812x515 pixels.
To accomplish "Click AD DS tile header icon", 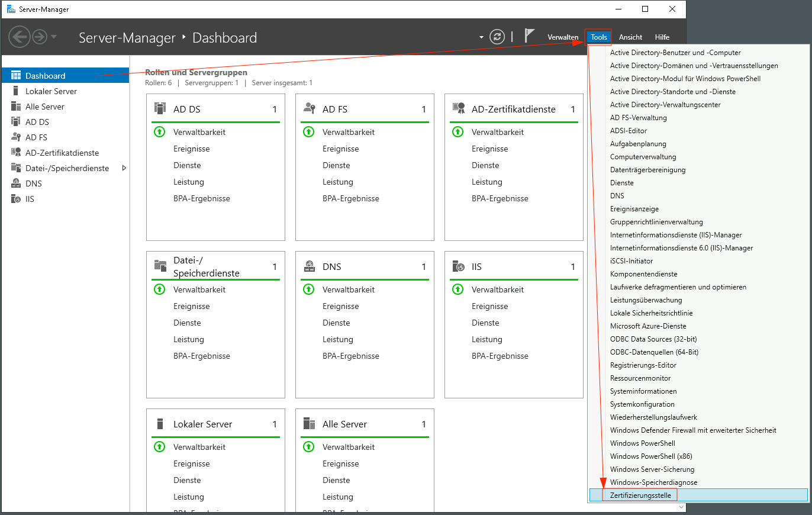I will 160,108.
